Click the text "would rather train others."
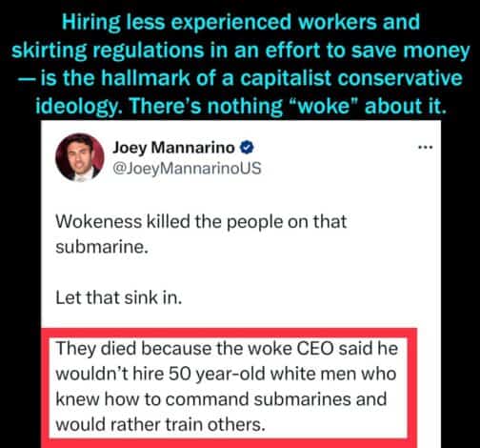 [x=160, y=424]
